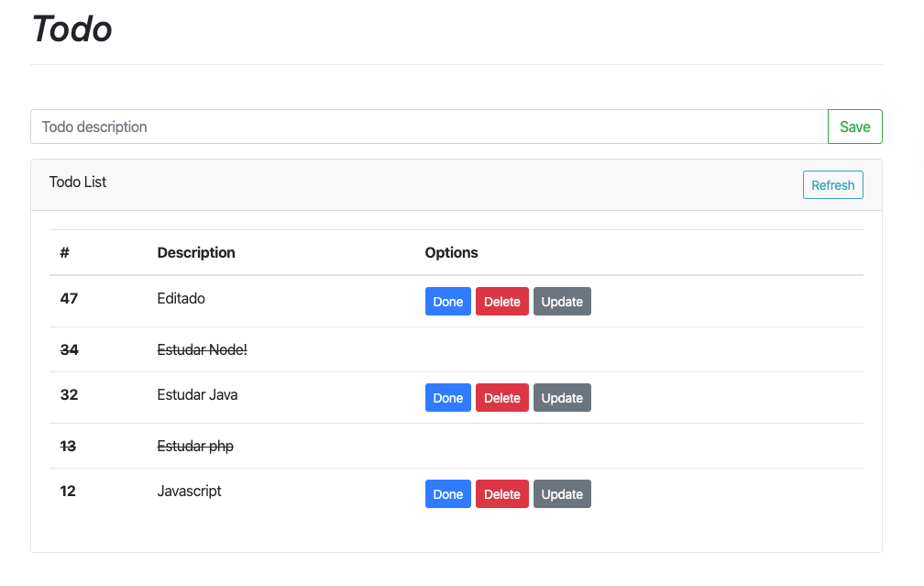Delete the todo "Editado"
Viewport: 924px width, 586px height.
point(501,301)
